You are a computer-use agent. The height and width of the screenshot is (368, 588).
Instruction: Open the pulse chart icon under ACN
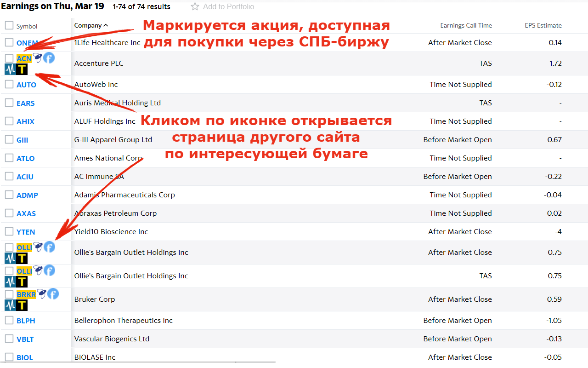(10, 69)
